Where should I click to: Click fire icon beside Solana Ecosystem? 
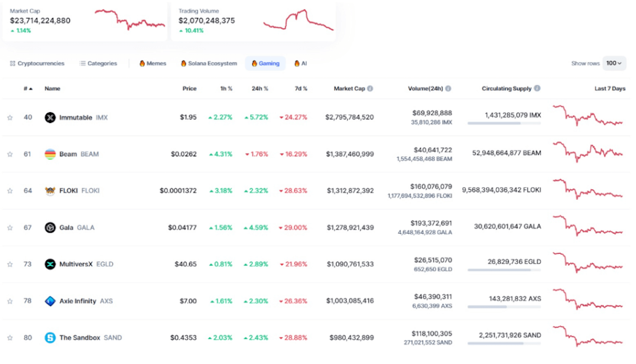183,64
